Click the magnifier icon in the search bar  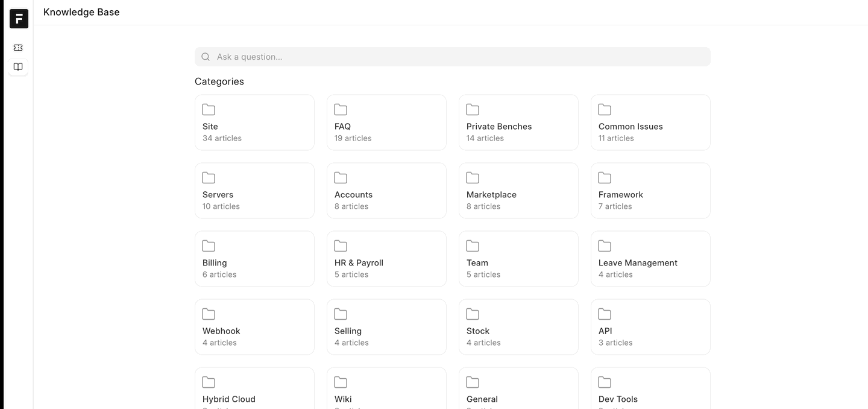click(x=206, y=56)
